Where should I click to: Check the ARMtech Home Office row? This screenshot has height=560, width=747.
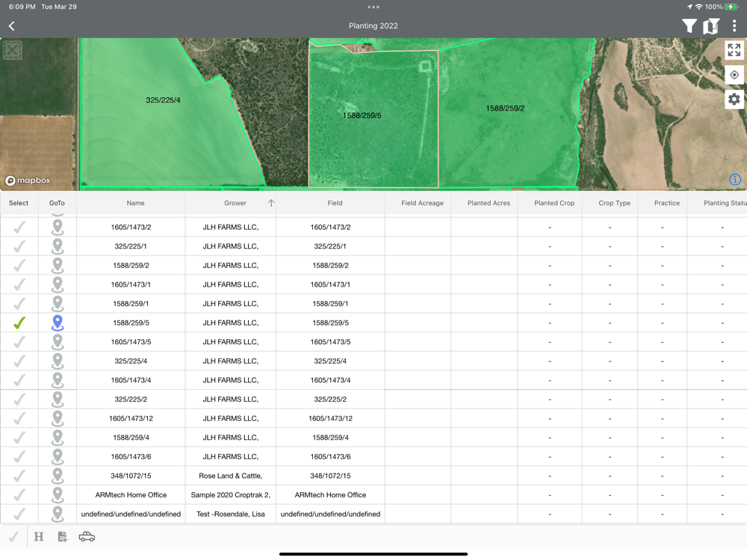tap(19, 494)
